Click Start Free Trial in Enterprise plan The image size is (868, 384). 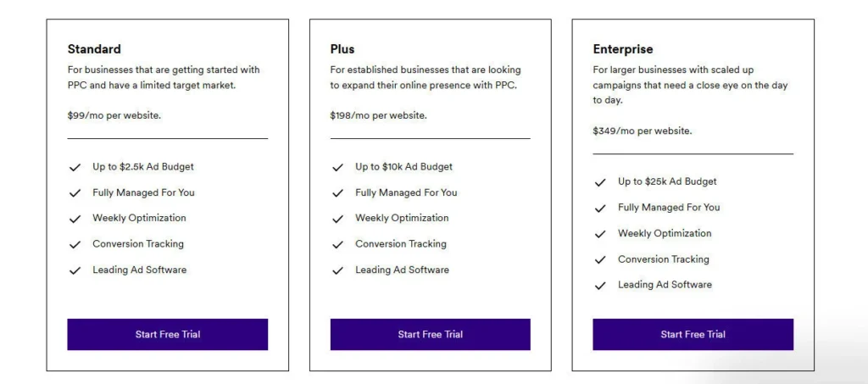693,334
